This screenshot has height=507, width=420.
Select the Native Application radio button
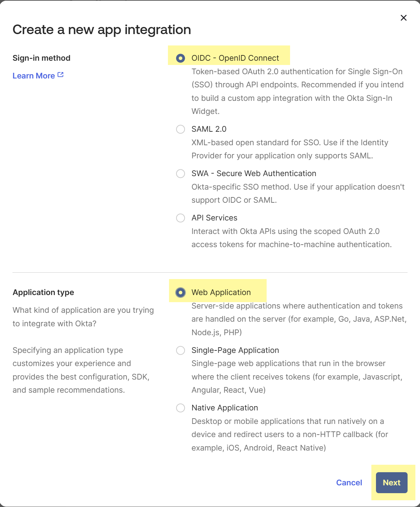(x=180, y=408)
